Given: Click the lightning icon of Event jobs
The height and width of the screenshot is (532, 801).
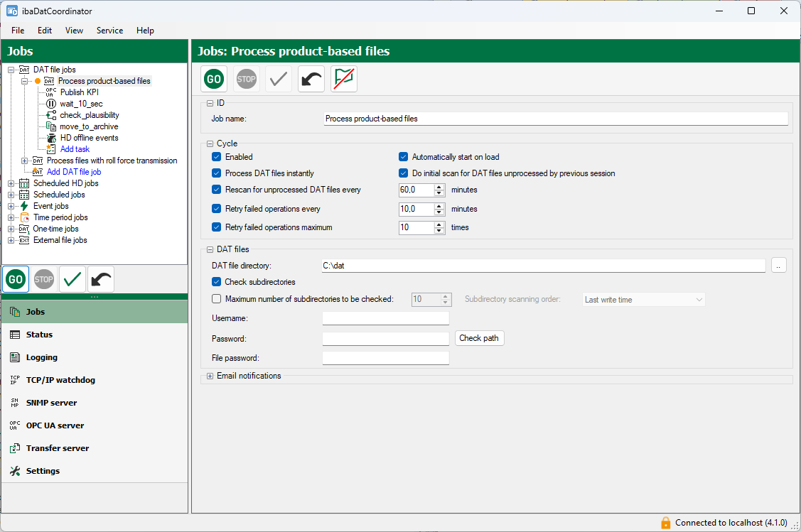Looking at the screenshot, I should point(24,206).
